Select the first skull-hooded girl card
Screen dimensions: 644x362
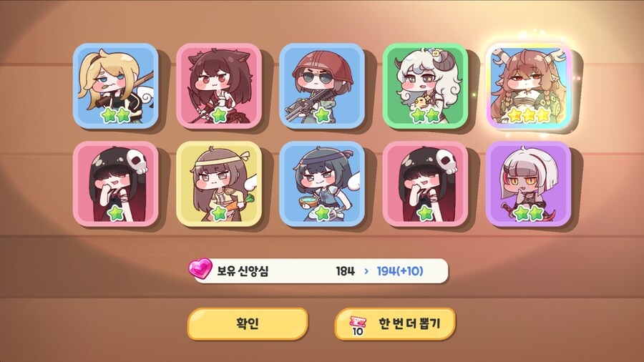click(x=116, y=184)
